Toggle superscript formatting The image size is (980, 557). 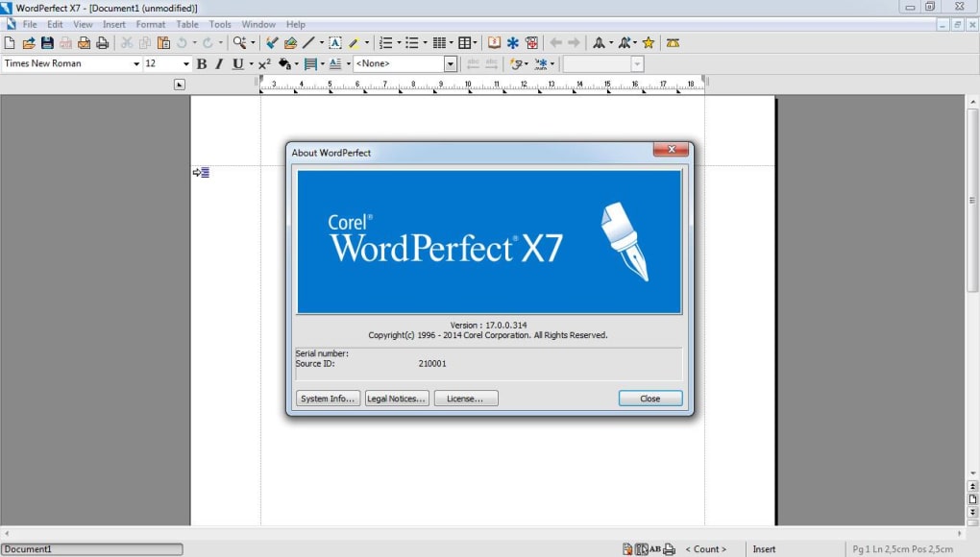click(x=264, y=63)
